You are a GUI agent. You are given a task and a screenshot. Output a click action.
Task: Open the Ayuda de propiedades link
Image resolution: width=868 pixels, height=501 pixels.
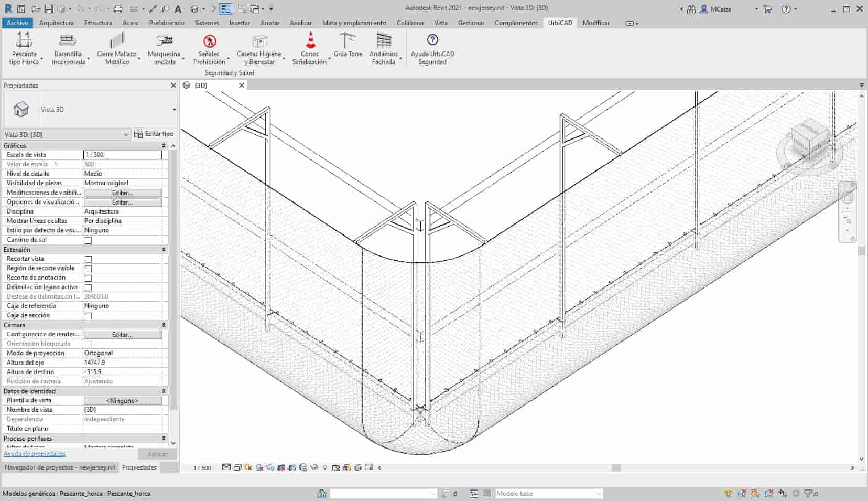35,454
